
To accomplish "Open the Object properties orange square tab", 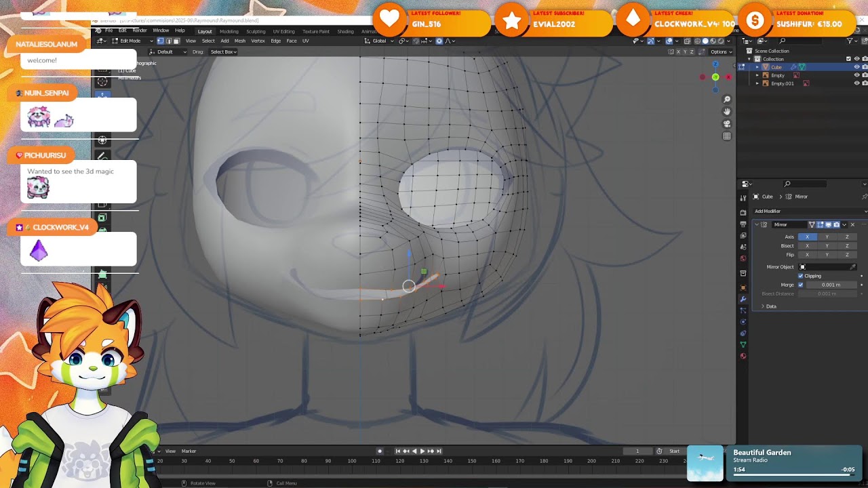I will [x=743, y=287].
